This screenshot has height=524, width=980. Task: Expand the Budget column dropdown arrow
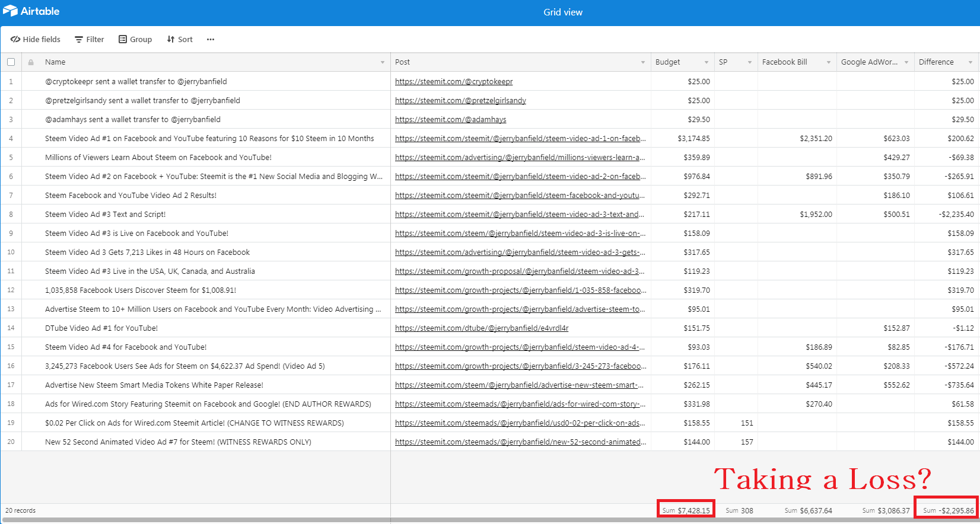pos(707,62)
